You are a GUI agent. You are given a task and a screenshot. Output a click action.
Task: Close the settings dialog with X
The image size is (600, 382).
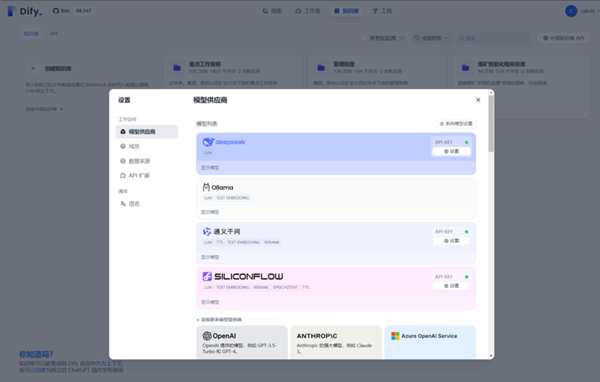(478, 100)
